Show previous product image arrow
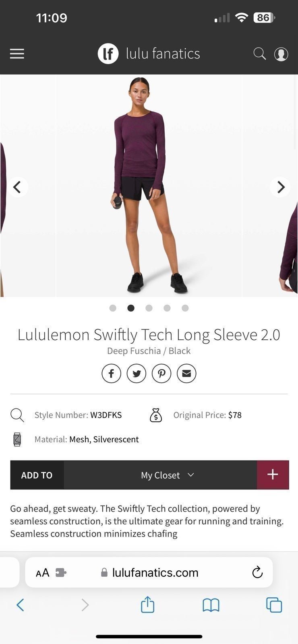Image resolution: width=298 pixels, height=644 pixels. click(x=17, y=187)
